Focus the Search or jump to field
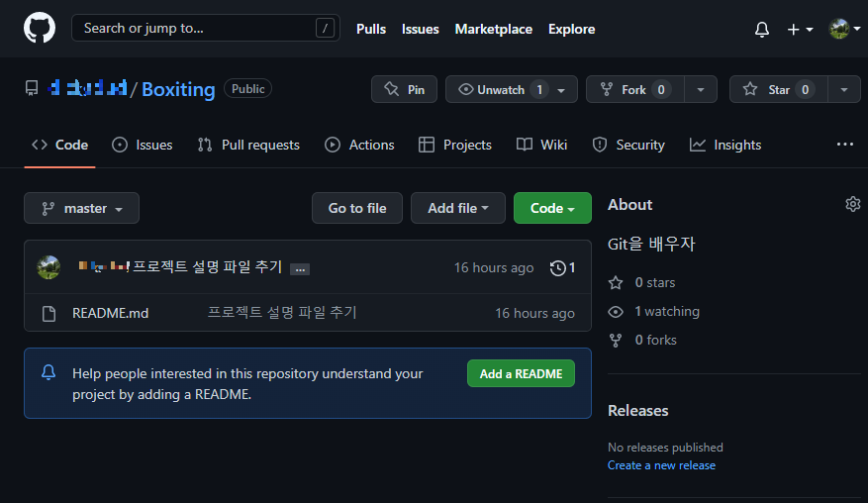868x503 pixels. pos(206,28)
